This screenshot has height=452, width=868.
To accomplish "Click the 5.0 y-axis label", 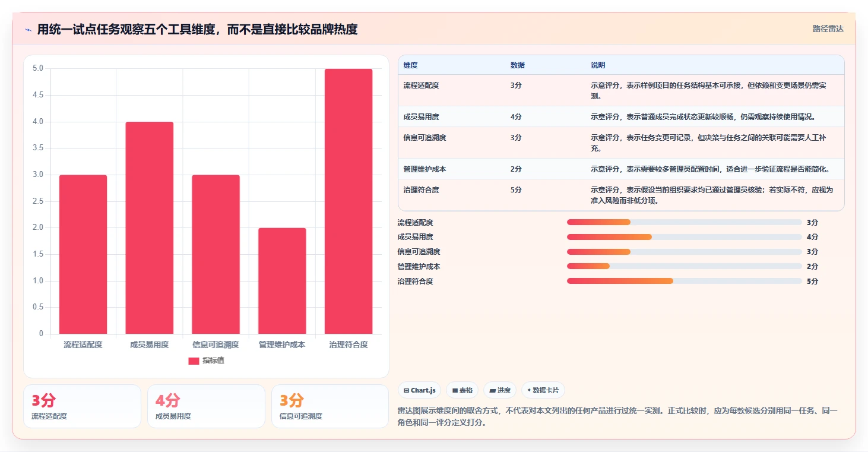I will pyautogui.click(x=38, y=68).
